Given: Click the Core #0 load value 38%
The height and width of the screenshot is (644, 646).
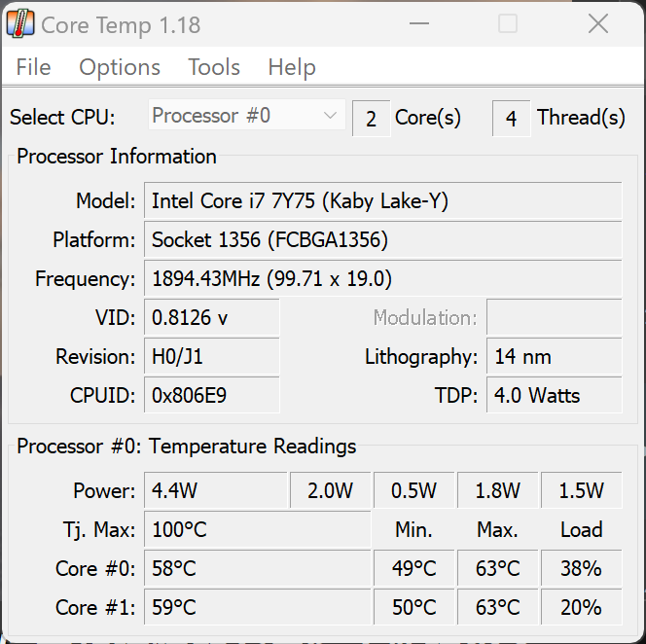Looking at the screenshot, I should click(x=582, y=568).
